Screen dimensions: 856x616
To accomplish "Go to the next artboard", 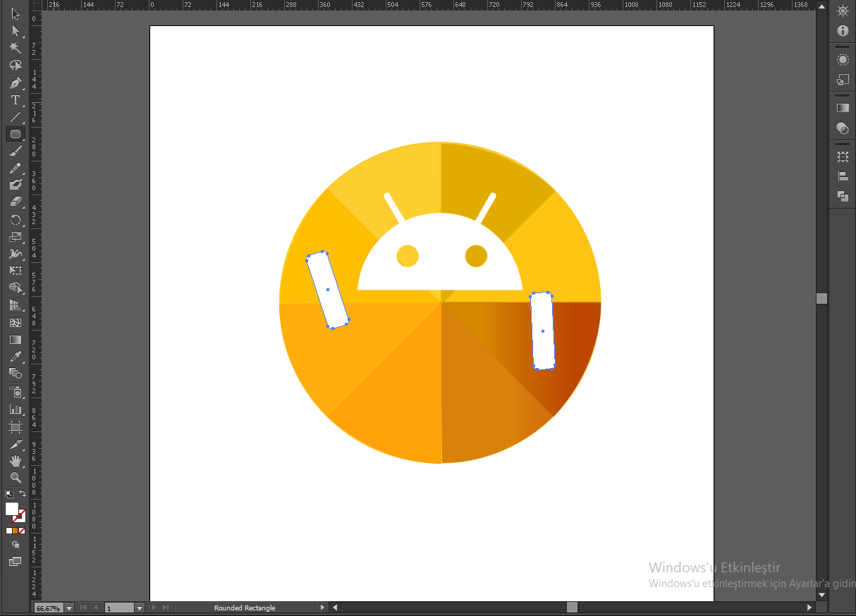I will [153, 608].
